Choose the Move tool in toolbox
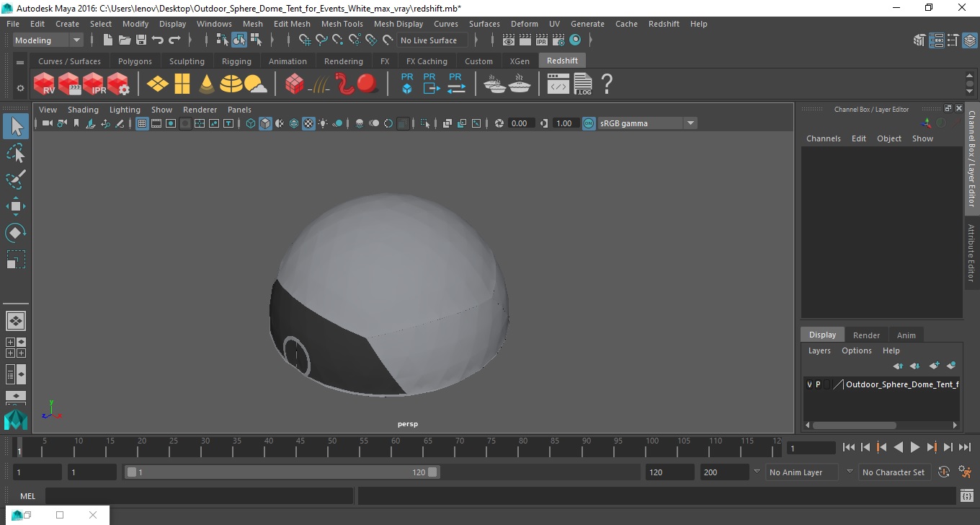Screen dimensions: 980x525 pos(16,206)
